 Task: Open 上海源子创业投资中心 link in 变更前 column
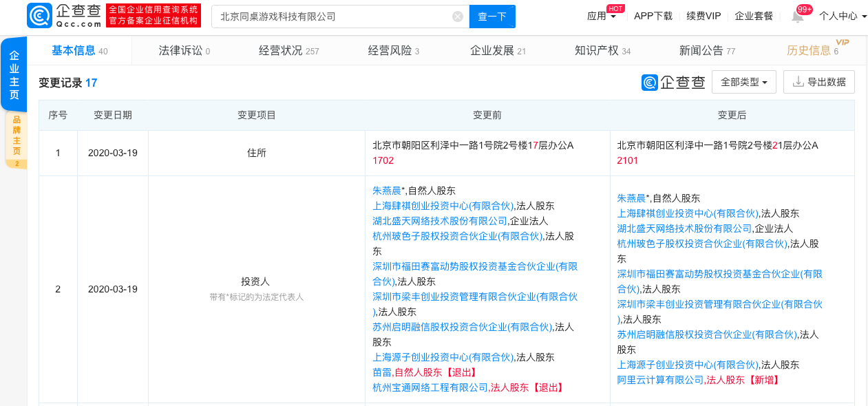pos(443,357)
